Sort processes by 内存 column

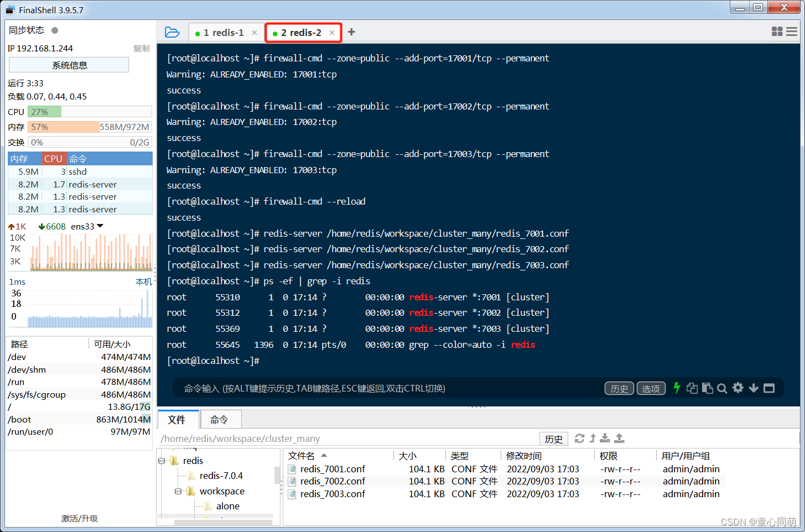click(x=25, y=159)
